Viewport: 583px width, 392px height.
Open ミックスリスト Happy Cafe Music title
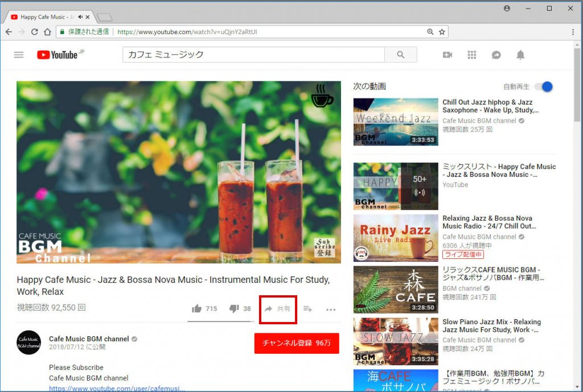pyautogui.click(x=499, y=171)
